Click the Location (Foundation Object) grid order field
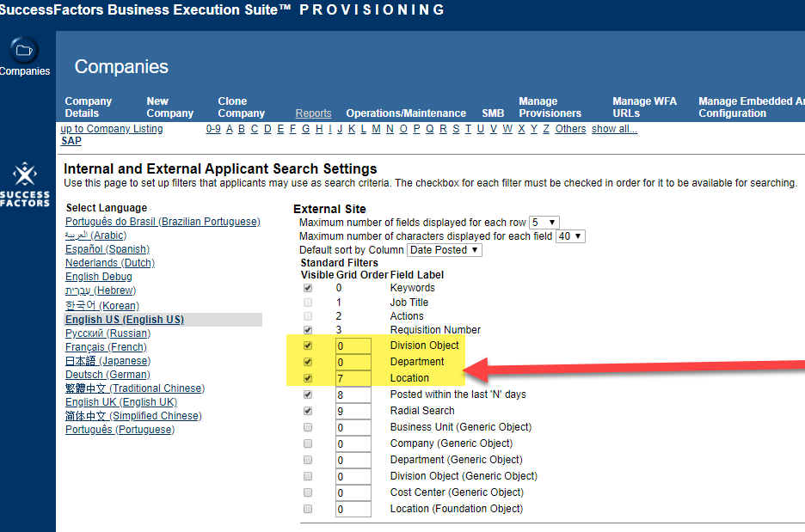The height and width of the screenshot is (532, 805). click(x=353, y=510)
